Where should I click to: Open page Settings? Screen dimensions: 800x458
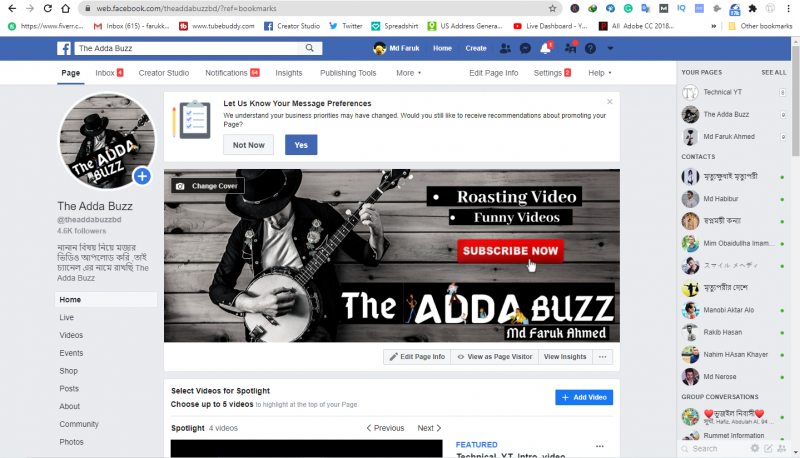pos(552,73)
